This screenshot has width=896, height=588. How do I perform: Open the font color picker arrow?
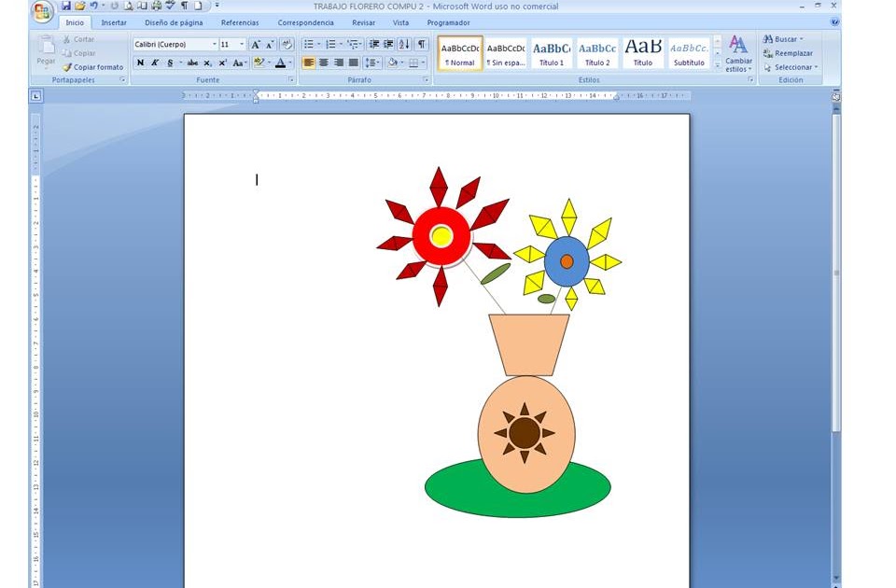[x=289, y=63]
